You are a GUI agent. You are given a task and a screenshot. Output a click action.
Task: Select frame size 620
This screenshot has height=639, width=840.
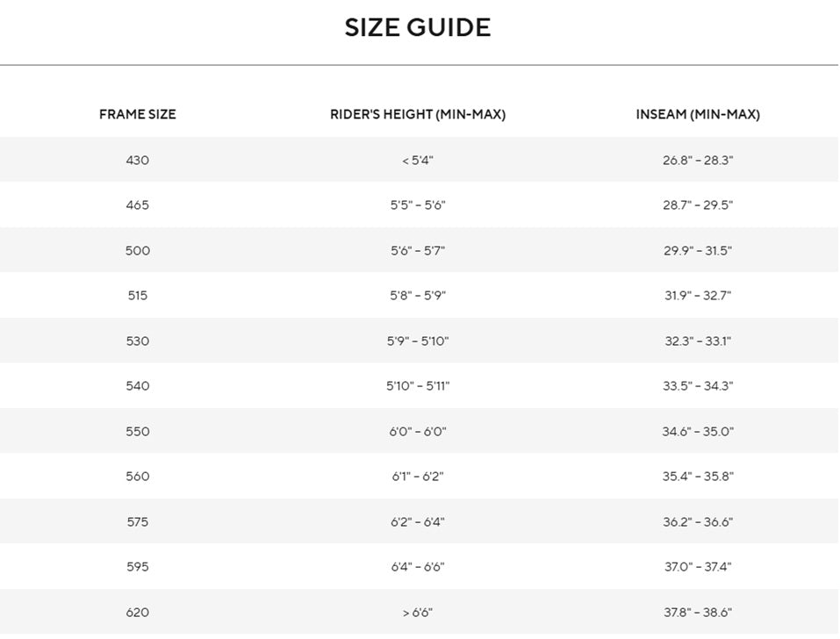[x=138, y=612]
